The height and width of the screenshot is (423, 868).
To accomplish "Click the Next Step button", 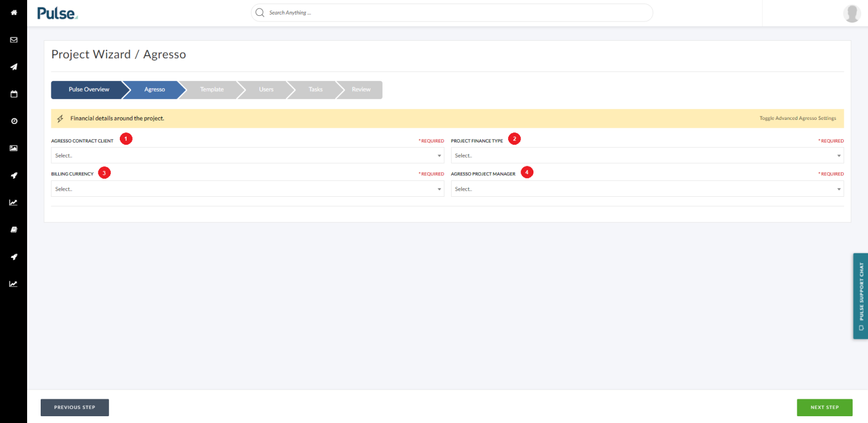I will pos(824,407).
